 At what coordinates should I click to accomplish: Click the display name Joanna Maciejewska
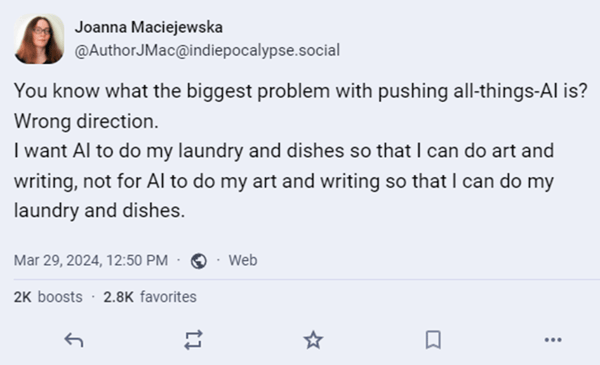click(148, 27)
